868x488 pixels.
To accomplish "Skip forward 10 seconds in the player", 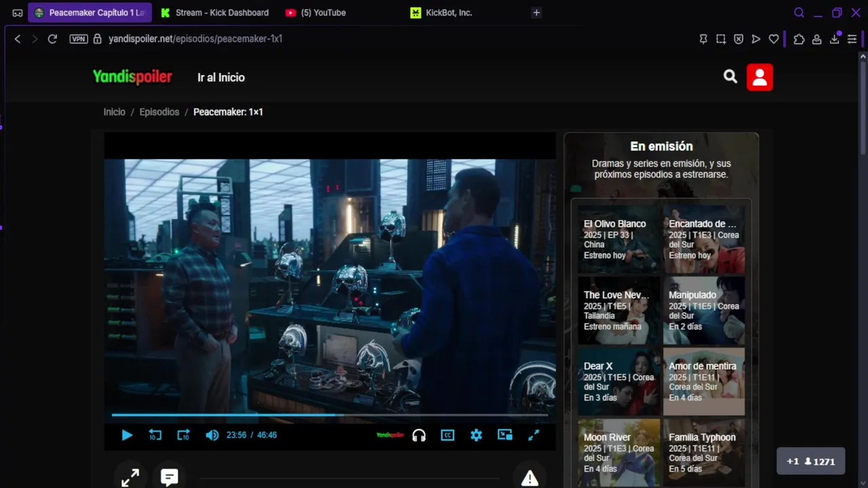I will pos(183,435).
